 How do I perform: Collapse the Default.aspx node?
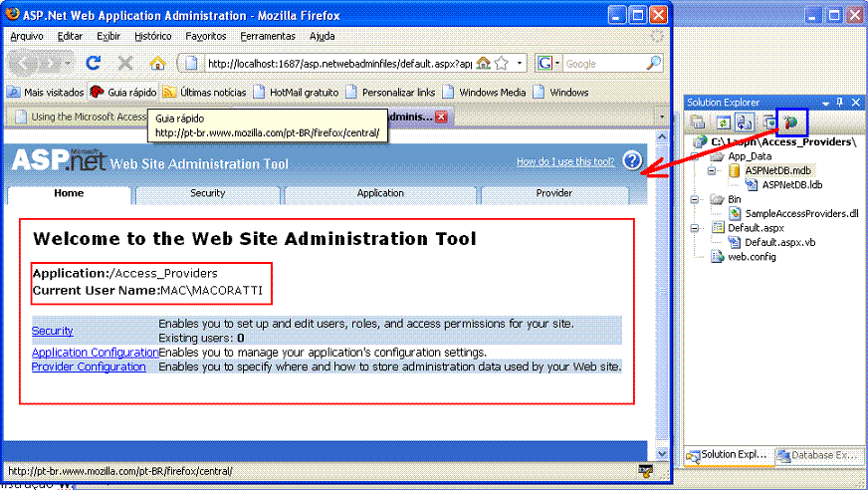point(694,228)
